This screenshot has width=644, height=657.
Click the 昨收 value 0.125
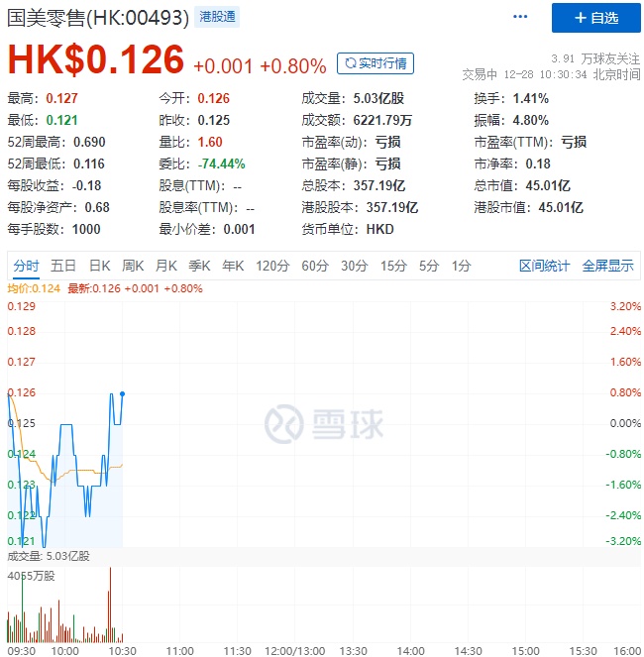pyautogui.click(x=214, y=120)
